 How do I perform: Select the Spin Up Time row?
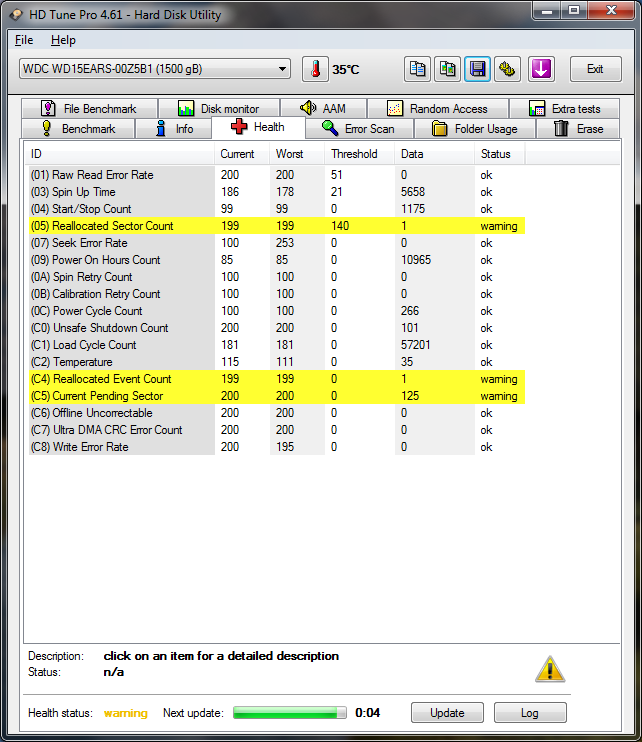pos(277,192)
